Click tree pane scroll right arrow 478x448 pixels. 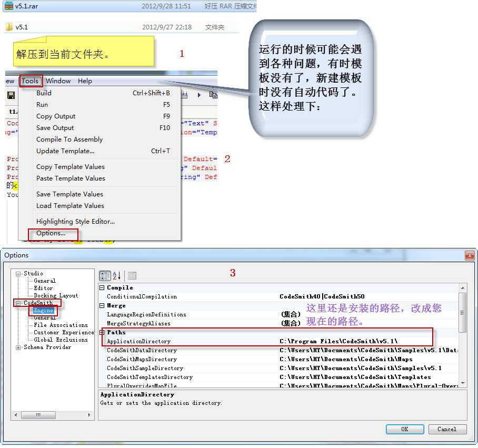click(x=89, y=415)
